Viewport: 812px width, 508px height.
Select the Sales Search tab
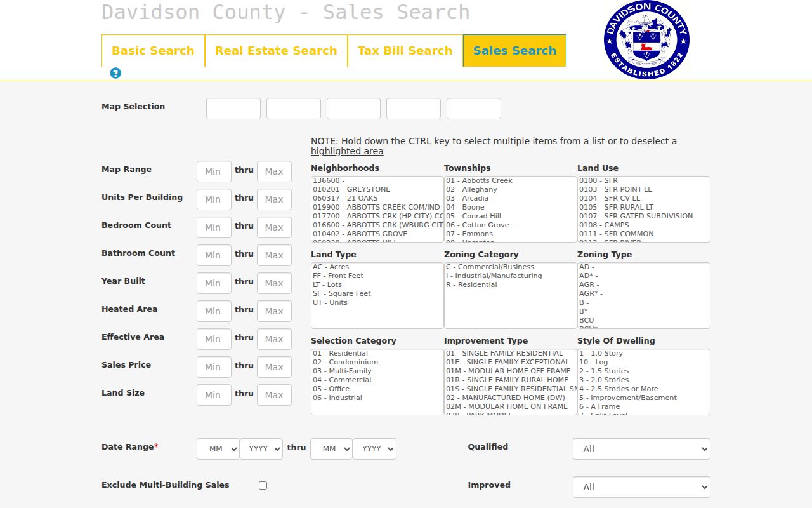[x=514, y=51]
